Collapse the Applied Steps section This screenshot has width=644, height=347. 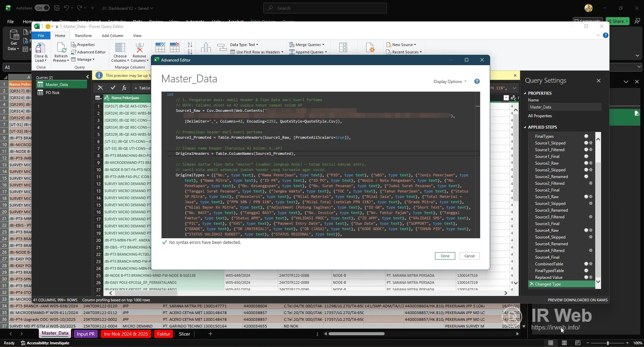pyautogui.click(x=526, y=127)
